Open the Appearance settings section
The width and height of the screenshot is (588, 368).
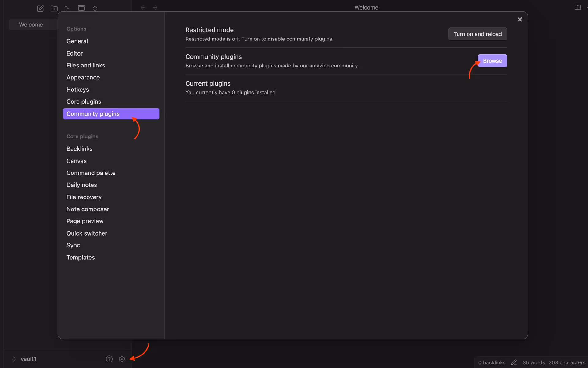[83, 77]
